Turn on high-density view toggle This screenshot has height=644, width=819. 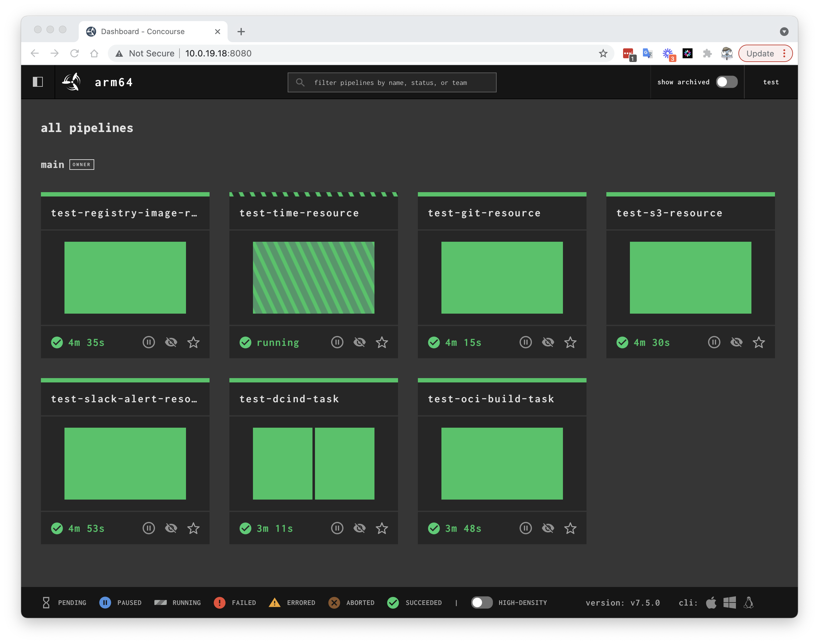(481, 602)
